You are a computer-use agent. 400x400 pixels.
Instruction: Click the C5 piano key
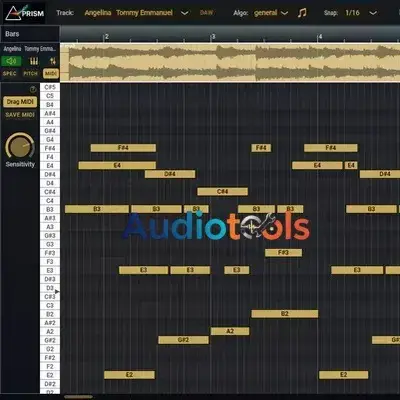50,96
